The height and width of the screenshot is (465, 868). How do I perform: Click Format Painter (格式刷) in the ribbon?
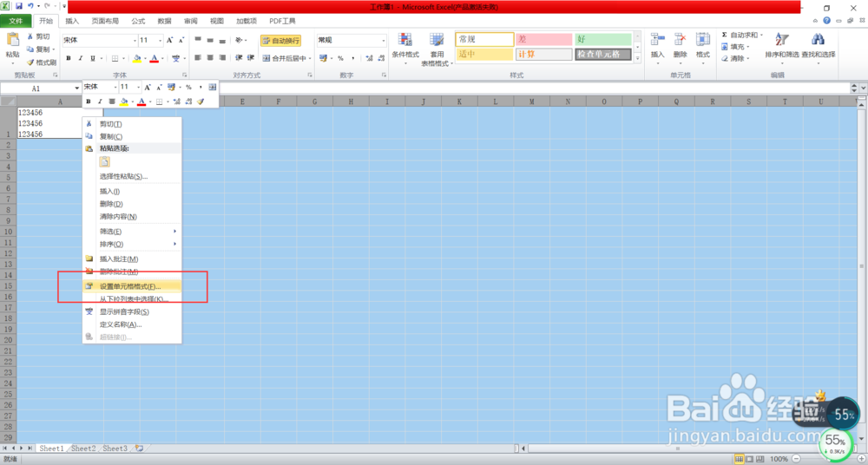point(41,62)
